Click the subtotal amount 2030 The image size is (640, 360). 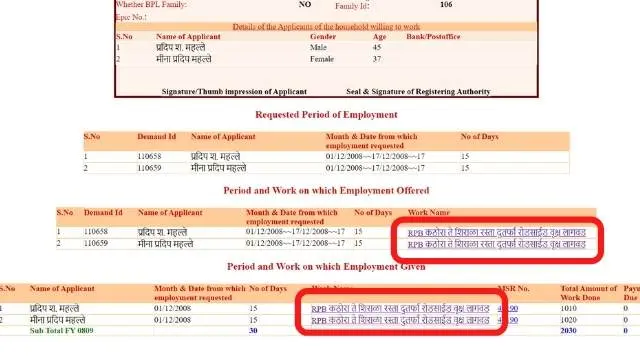tap(569, 331)
